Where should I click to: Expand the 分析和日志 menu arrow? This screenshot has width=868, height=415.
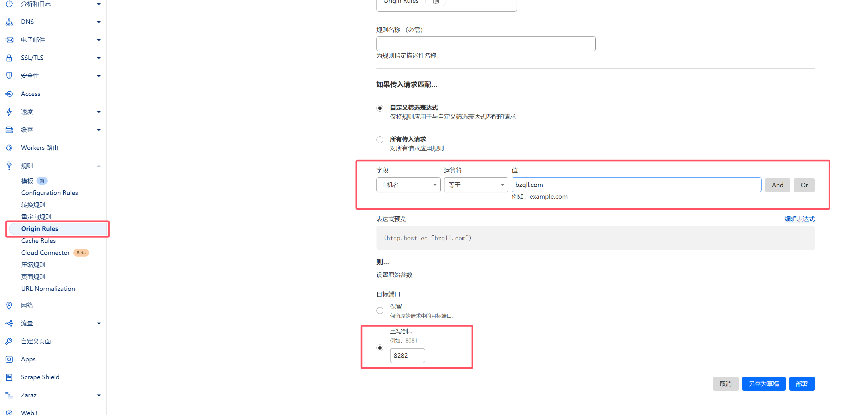(x=99, y=4)
